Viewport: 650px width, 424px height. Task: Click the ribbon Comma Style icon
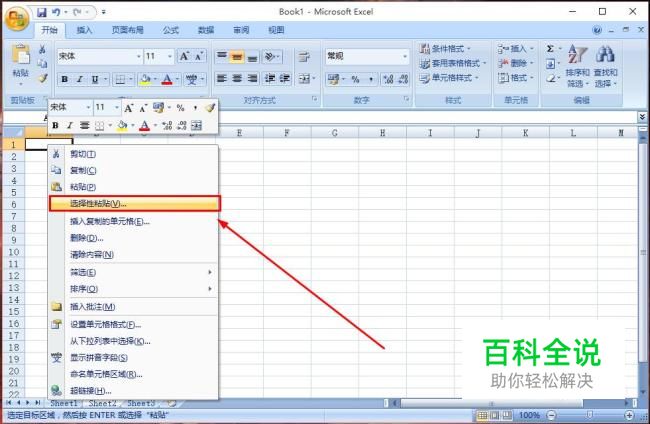[x=371, y=79]
